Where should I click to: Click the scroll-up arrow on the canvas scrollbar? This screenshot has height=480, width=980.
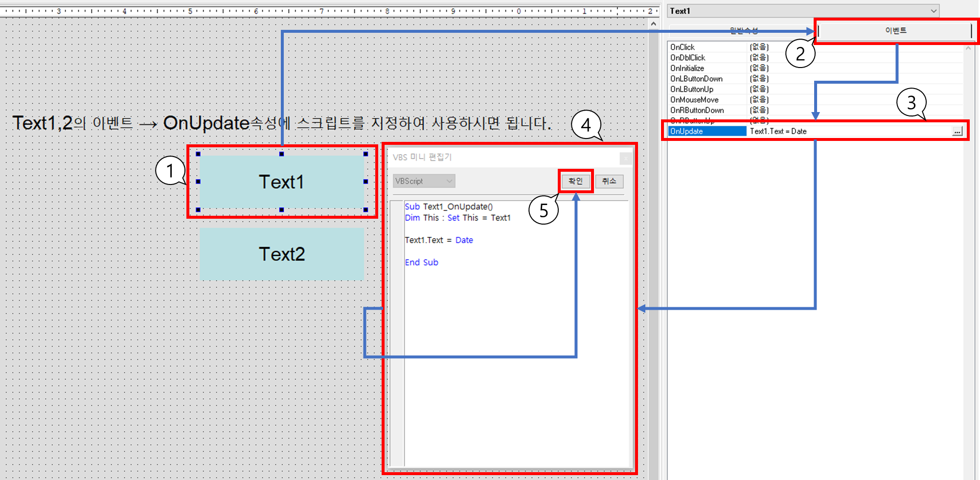pos(654,23)
